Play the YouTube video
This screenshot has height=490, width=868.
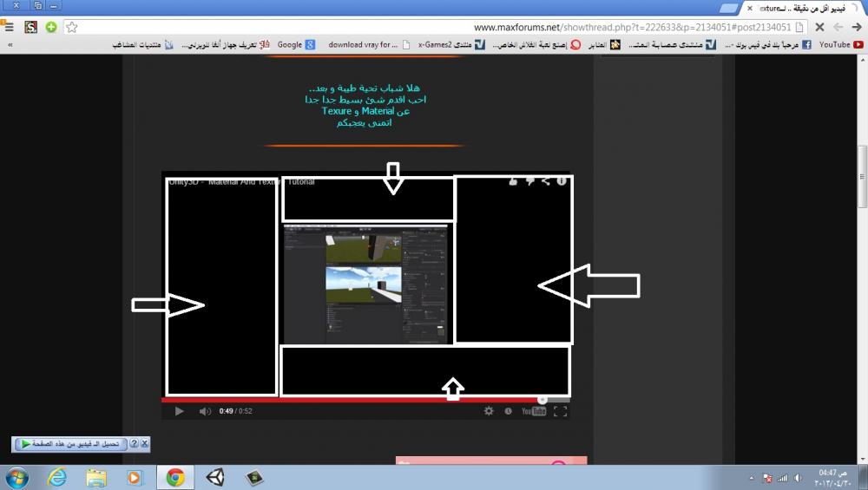179,411
